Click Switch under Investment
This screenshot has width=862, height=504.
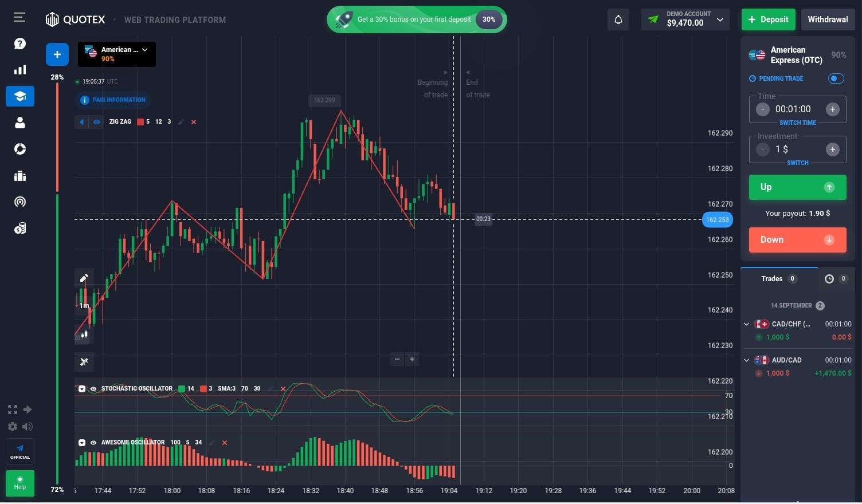click(x=797, y=163)
